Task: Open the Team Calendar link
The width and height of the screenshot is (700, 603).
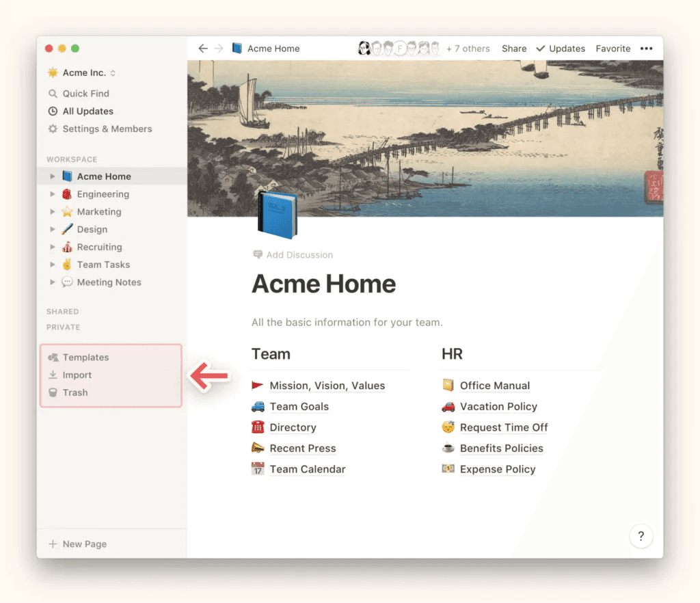Action: pyautogui.click(x=308, y=468)
